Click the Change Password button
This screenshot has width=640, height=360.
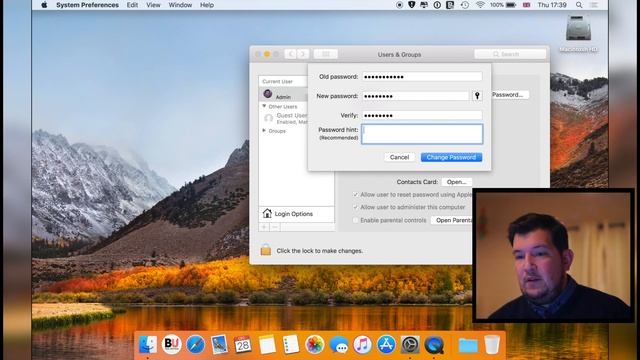(451, 157)
